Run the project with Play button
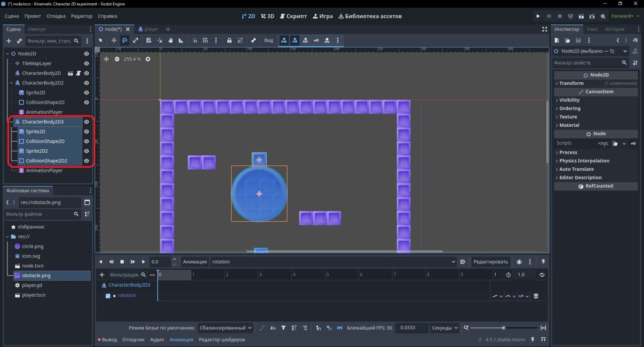644x347 pixels. pyautogui.click(x=538, y=16)
